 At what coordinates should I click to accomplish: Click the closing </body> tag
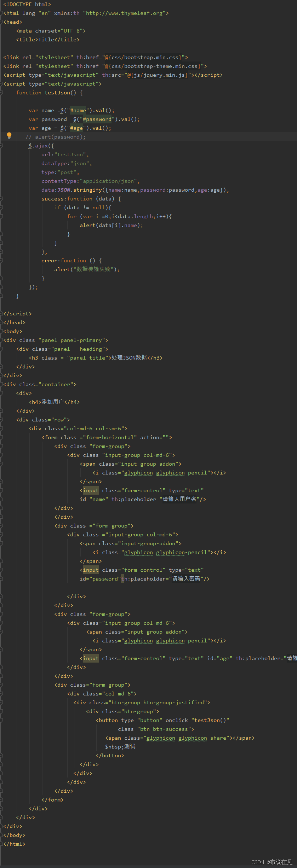click(x=14, y=835)
